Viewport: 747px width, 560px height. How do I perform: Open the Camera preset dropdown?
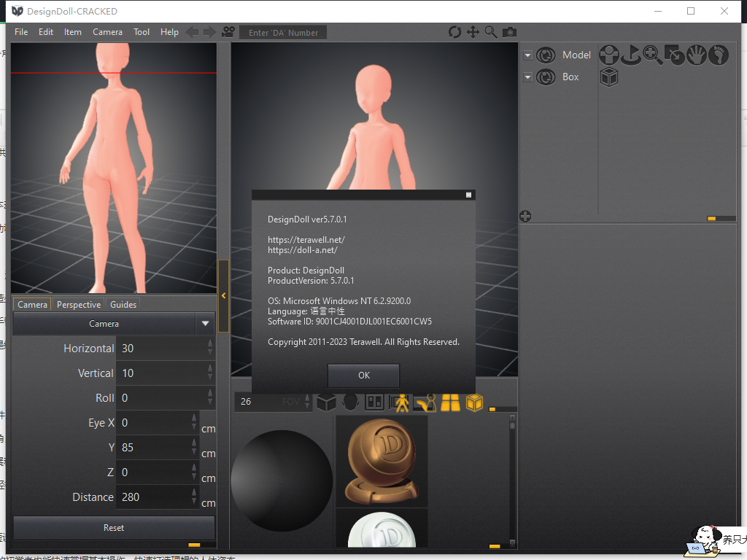[x=205, y=323]
